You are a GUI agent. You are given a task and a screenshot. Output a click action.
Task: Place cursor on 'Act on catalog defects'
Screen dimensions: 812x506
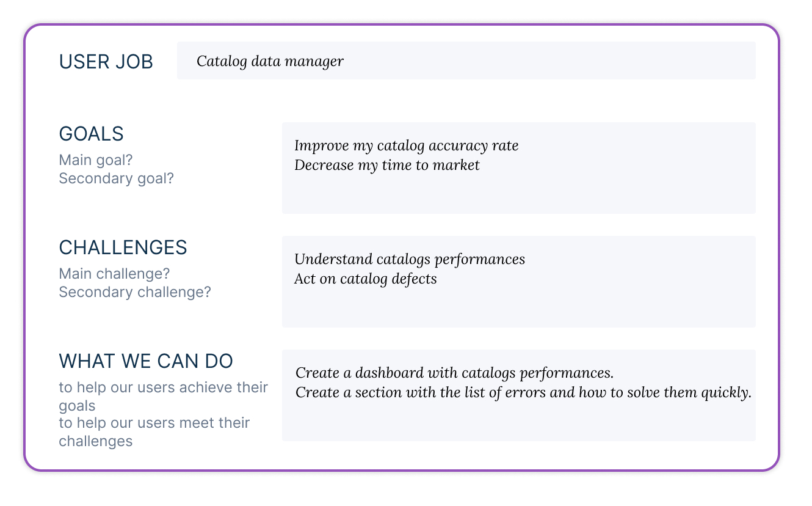pyautogui.click(x=365, y=279)
